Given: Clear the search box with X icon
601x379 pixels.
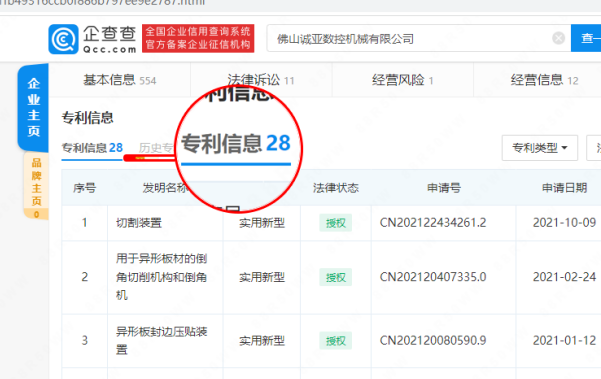Looking at the screenshot, I should point(558,38).
